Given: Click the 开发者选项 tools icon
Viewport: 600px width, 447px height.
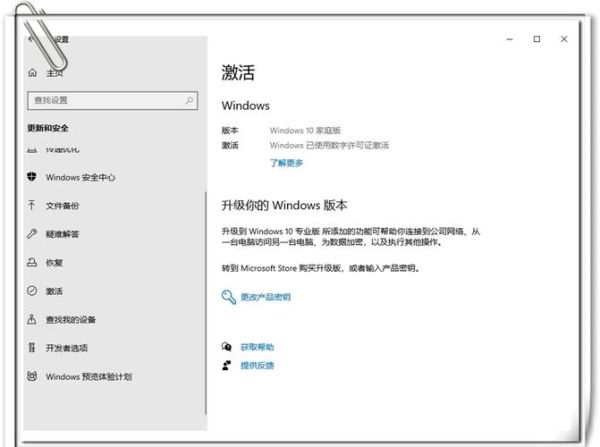Looking at the screenshot, I should coord(32,347).
